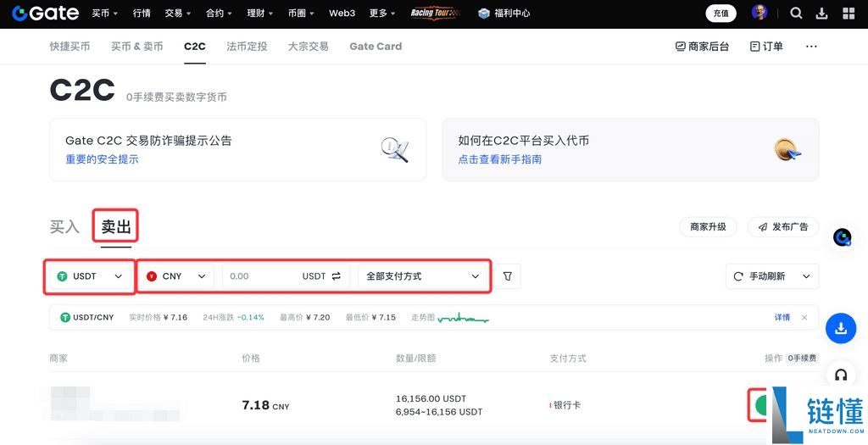Open the 重要的安全提示 link
The height and width of the screenshot is (445, 868).
pos(102,159)
